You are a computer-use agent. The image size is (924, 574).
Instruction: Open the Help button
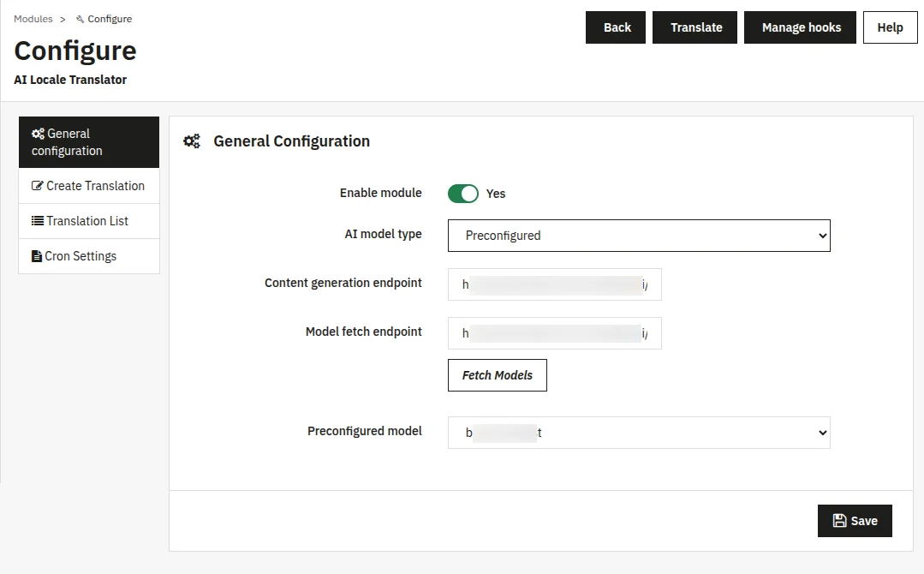click(891, 27)
